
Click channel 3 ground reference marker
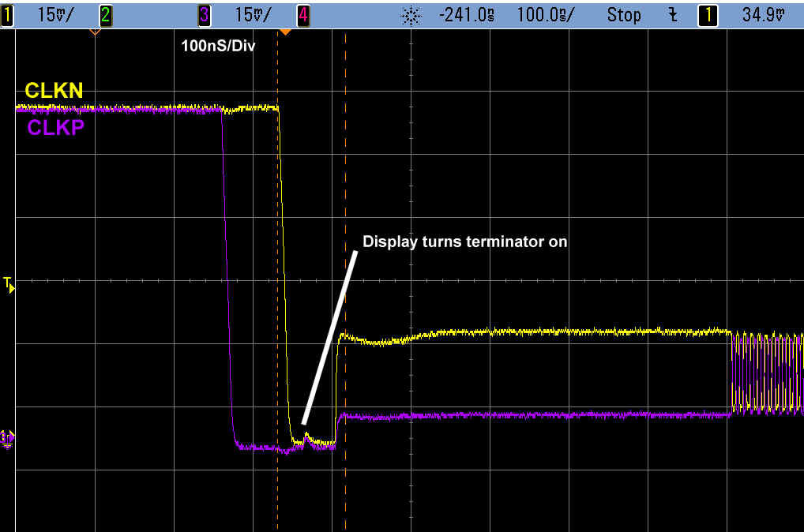[7, 436]
